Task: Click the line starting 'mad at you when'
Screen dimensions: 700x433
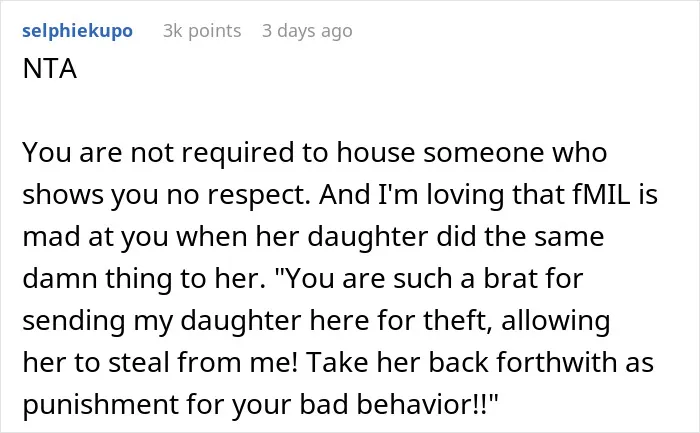Action: tap(313, 237)
